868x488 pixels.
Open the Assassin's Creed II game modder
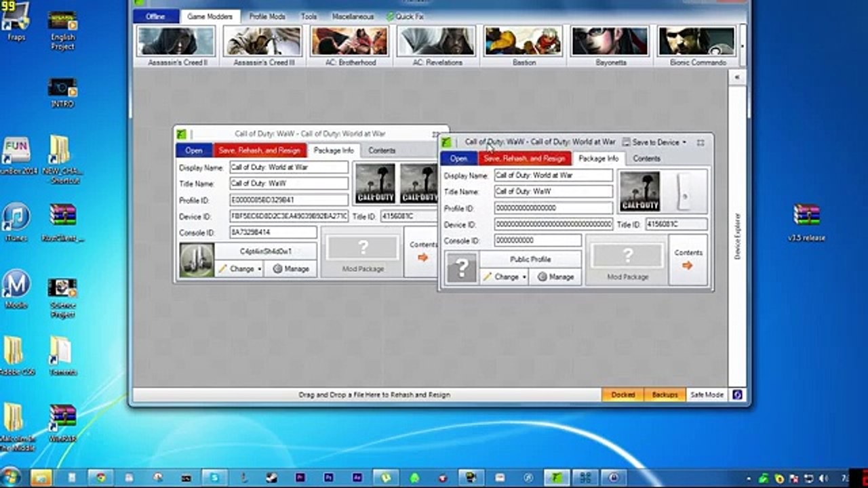point(177,46)
